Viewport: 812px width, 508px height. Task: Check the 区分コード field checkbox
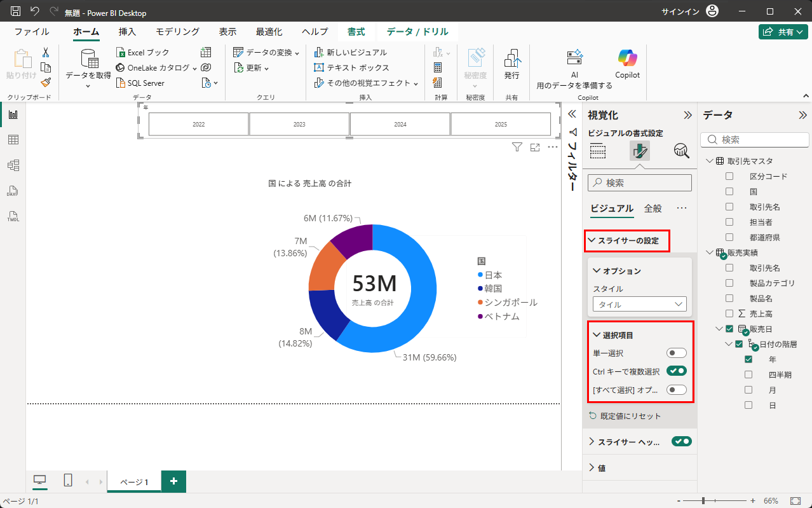point(729,176)
